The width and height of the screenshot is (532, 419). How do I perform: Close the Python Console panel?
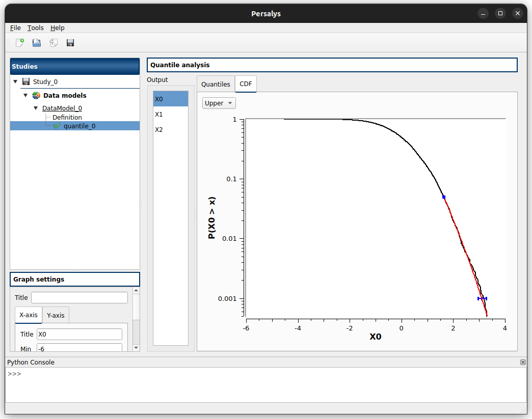pos(523,362)
